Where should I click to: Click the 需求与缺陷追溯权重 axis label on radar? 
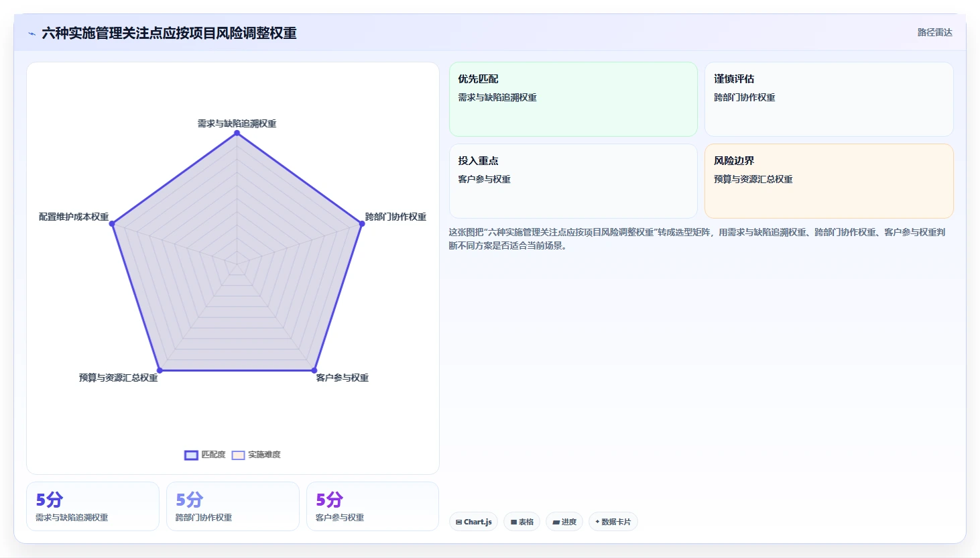(237, 123)
